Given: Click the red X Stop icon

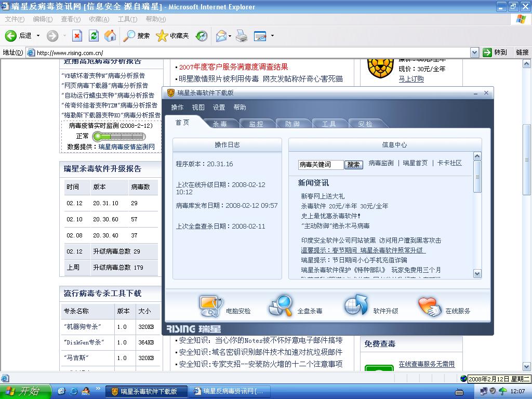Looking at the screenshot, I should (x=77, y=36).
